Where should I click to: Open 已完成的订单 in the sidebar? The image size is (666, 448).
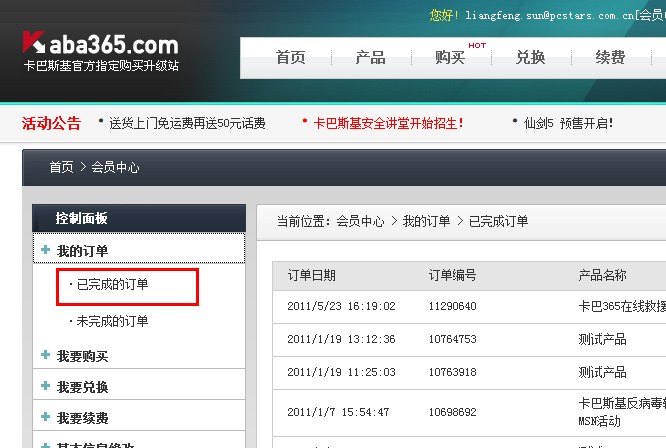click(112, 285)
